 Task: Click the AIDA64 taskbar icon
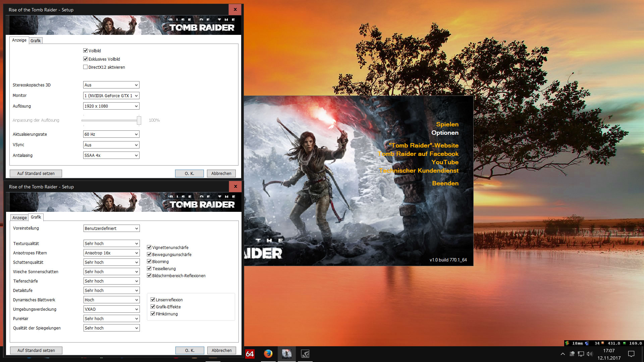(250, 354)
